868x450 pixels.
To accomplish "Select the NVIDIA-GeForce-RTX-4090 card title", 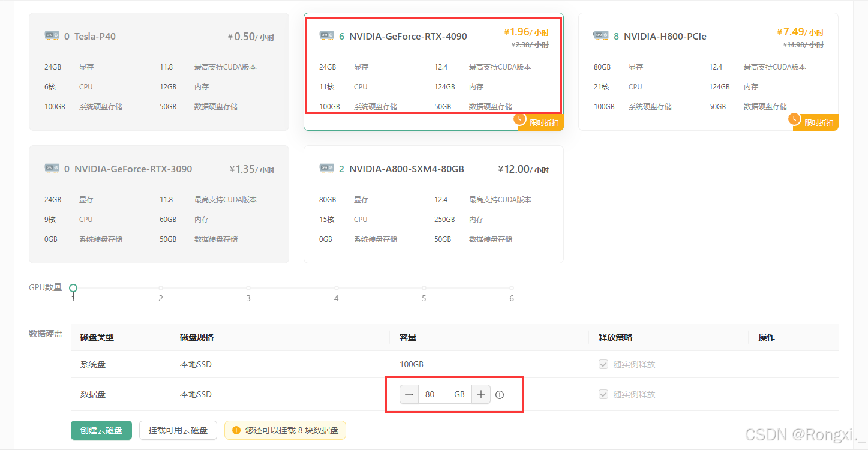I will tap(408, 36).
